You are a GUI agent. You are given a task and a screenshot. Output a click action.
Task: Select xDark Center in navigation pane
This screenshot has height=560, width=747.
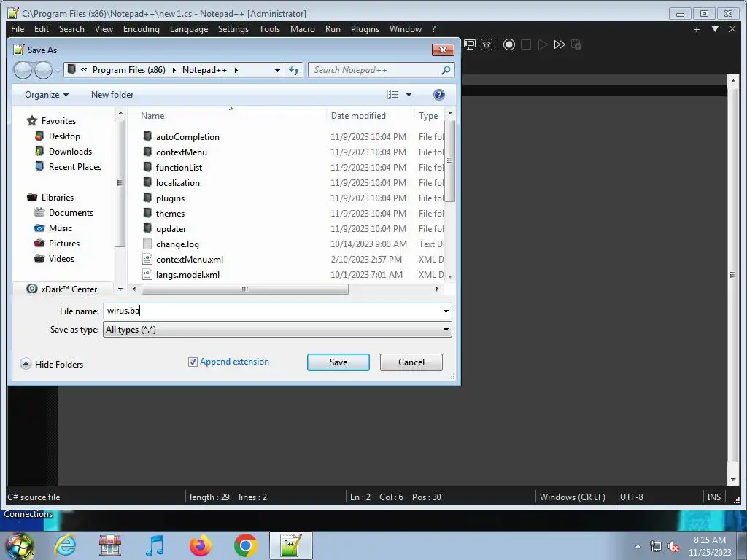(x=69, y=289)
